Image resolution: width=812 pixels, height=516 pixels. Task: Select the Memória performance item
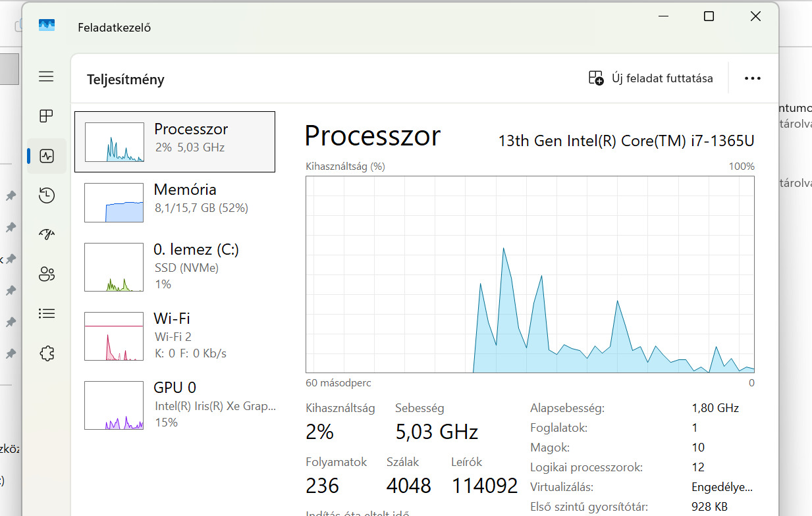pyautogui.click(x=175, y=202)
